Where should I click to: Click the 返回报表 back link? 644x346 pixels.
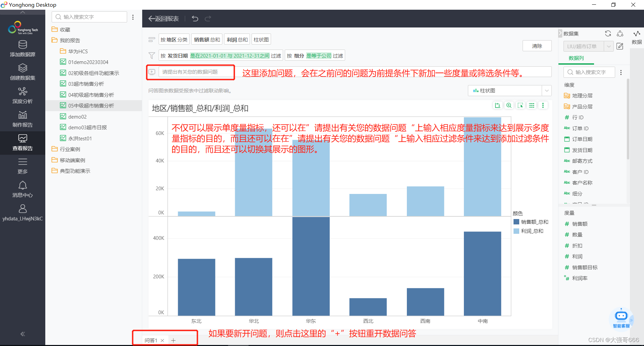(164, 18)
